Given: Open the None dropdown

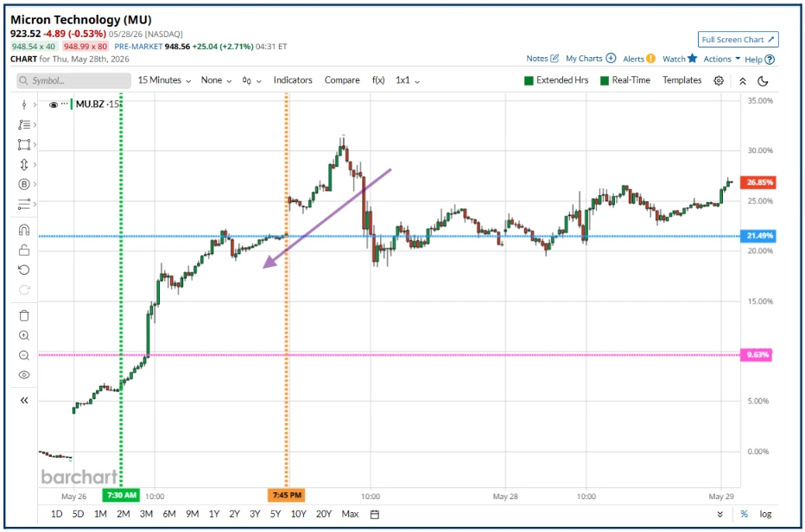Looking at the screenshot, I should pyautogui.click(x=216, y=80).
